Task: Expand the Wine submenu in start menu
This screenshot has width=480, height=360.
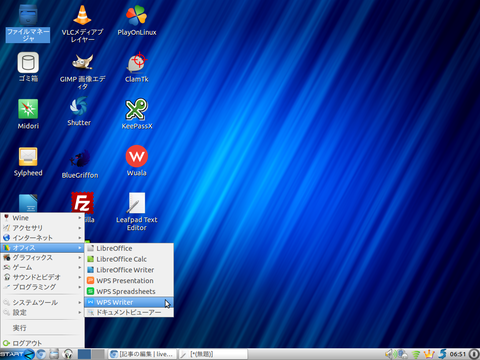Action: (x=42, y=218)
